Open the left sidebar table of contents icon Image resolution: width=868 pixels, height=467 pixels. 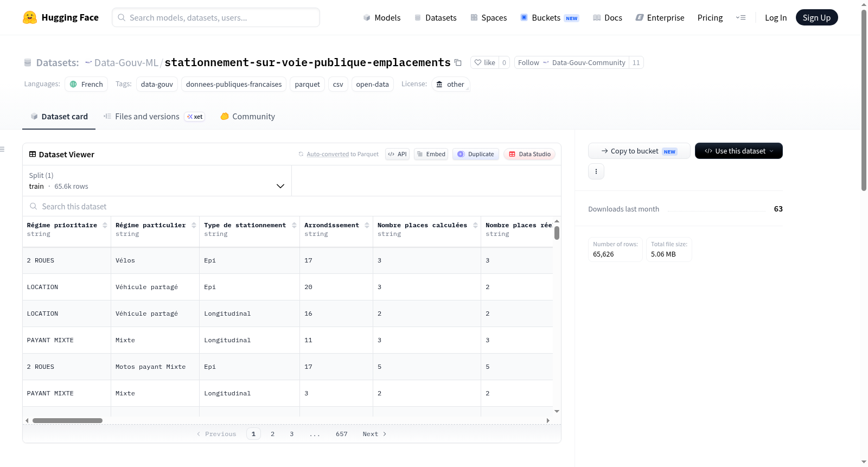click(2, 149)
